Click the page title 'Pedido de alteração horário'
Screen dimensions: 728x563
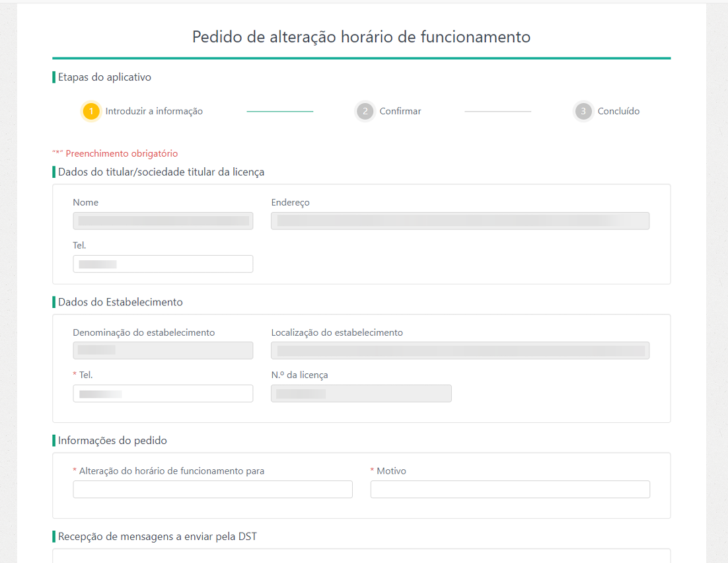[361, 37]
